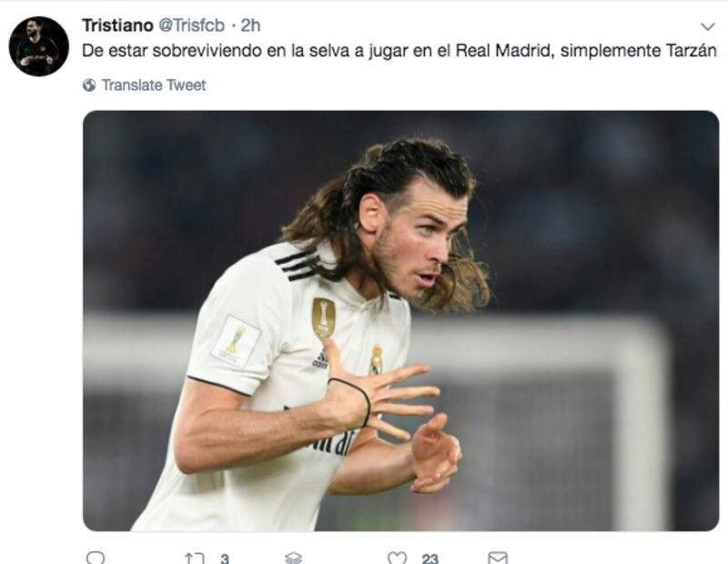728x564 pixels.
Task: Click the globe icon beside Translate Tweet
Action: (x=89, y=86)
